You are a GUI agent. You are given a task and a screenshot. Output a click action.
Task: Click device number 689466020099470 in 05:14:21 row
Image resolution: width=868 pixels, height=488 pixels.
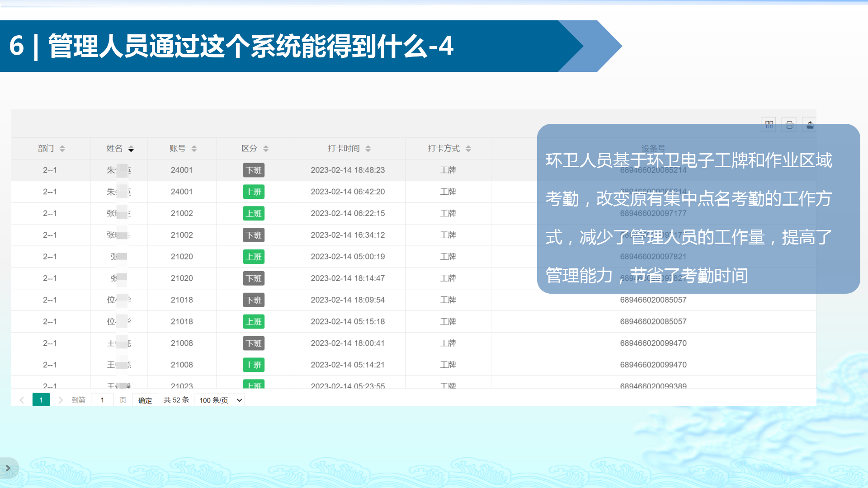click(653, 365)
